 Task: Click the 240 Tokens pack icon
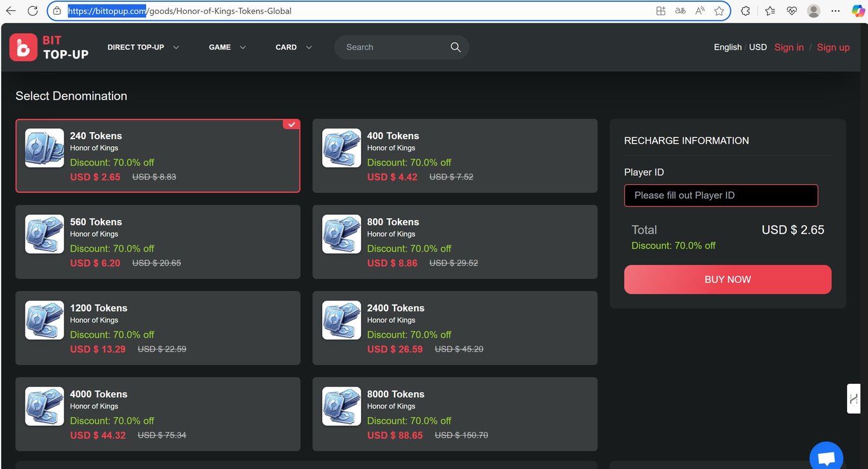point(44,148)
